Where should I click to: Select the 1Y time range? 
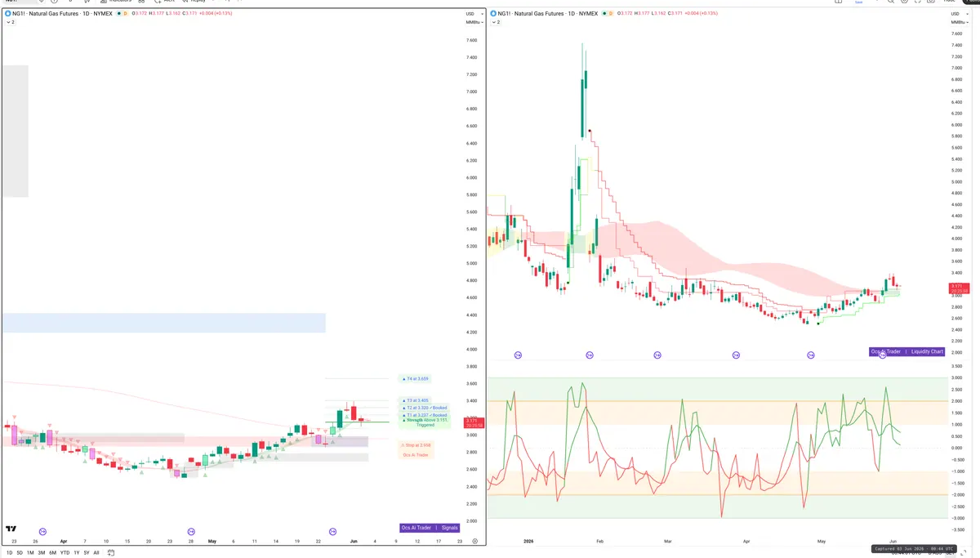click(76, 552)
